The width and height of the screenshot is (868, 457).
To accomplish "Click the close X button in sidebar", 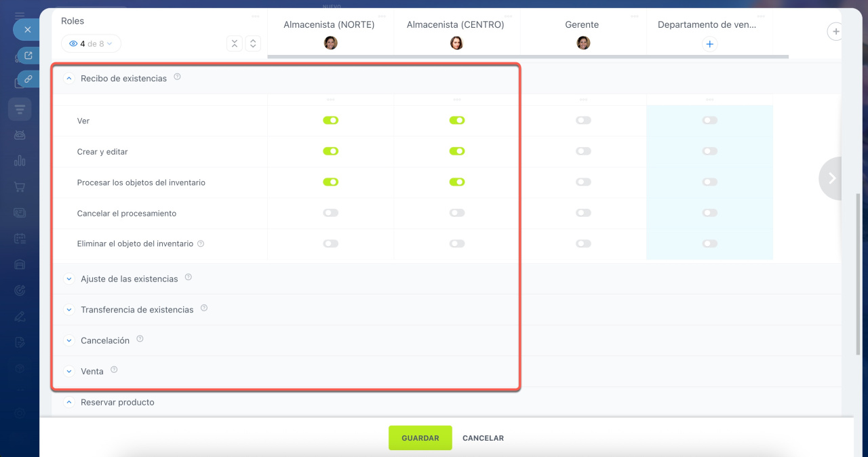I will [27, 30].
